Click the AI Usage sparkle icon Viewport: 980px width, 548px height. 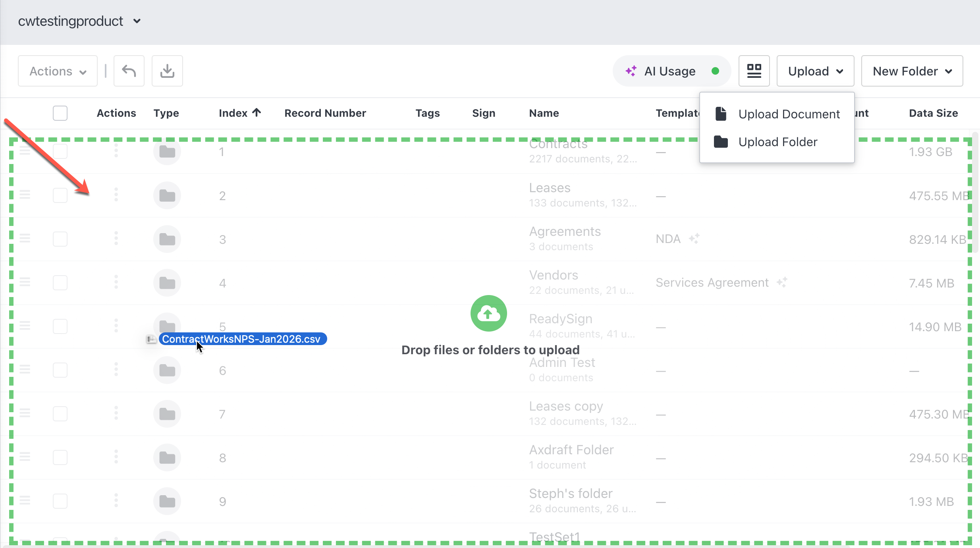tap(631, 71)
